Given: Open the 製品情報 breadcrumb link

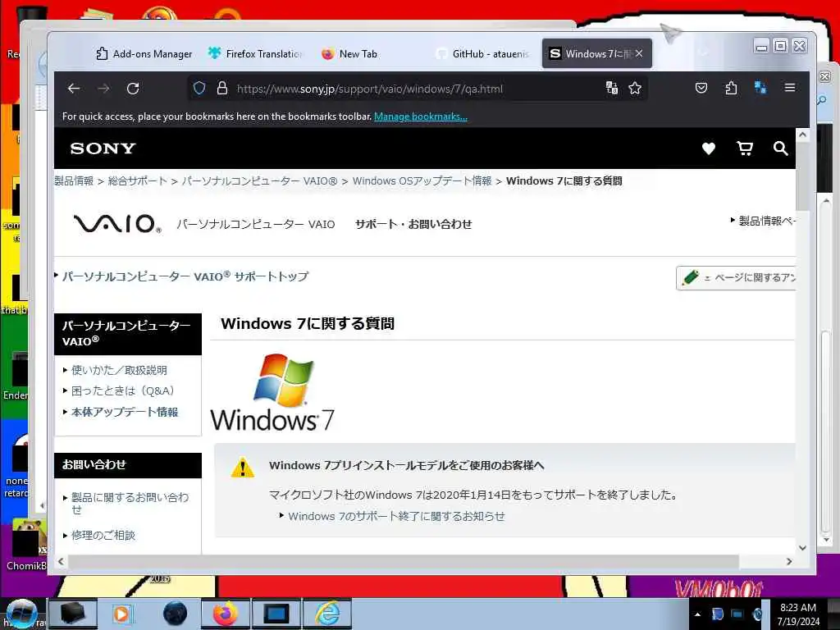Looking at the screenshot, I should pos(74,180).
